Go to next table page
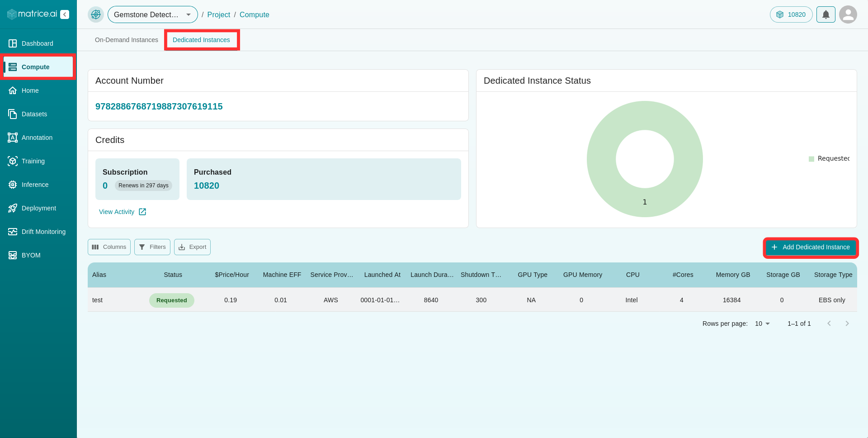868x438 pixels. tap(847, 324)
